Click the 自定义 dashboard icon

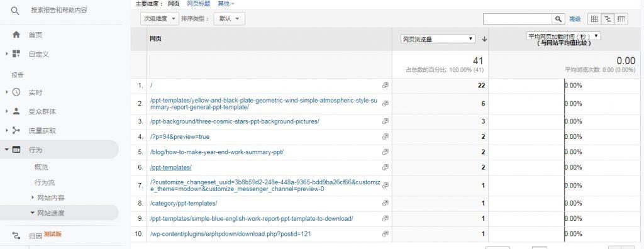(16, 54)
